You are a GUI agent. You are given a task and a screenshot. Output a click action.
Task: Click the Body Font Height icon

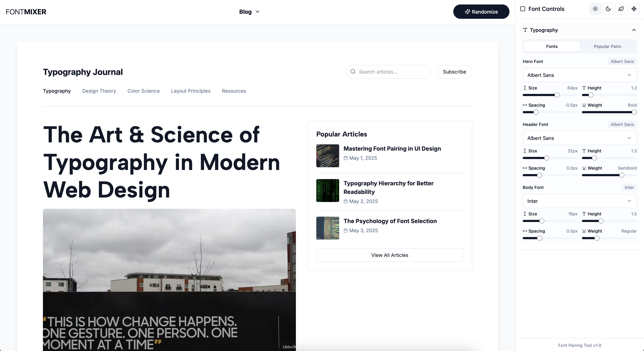(584, 214)
